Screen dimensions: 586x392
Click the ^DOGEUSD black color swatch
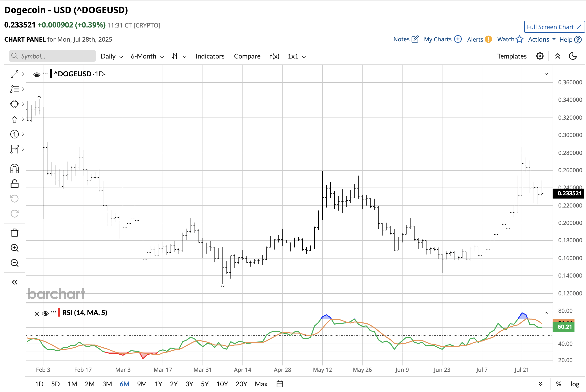tap(51, 74)
